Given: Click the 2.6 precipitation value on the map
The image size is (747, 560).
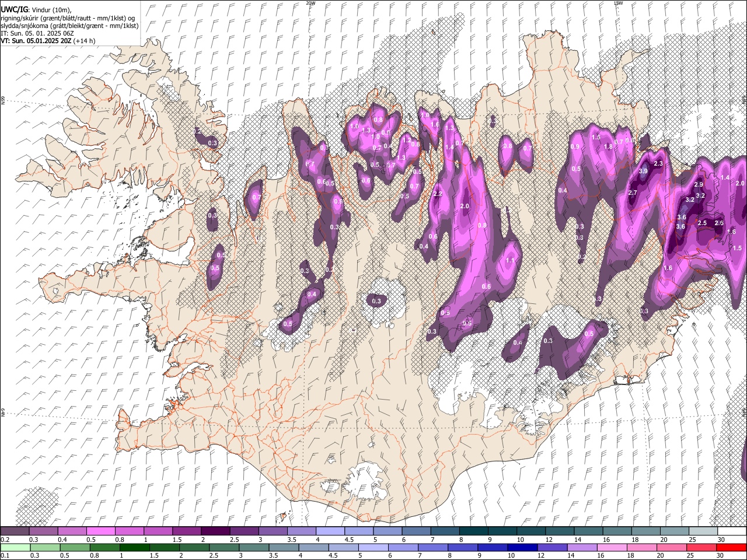Looking at the screenshot, I should (719, 223).
